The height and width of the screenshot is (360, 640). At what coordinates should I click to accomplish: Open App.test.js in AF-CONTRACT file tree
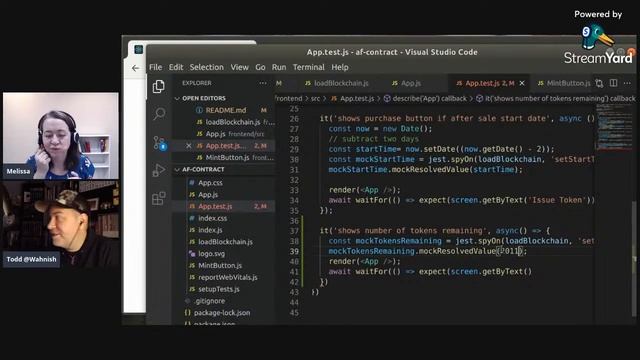tap(215, 207)
